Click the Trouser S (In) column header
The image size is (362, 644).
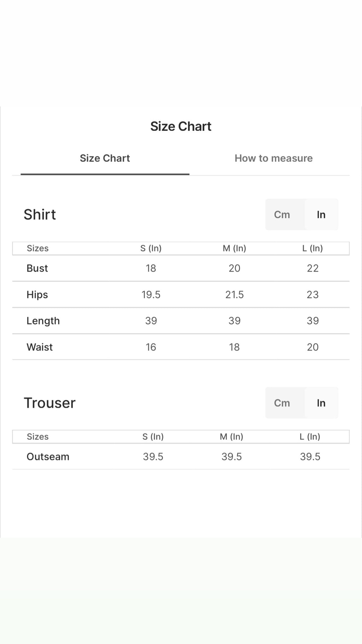[153, 436]
